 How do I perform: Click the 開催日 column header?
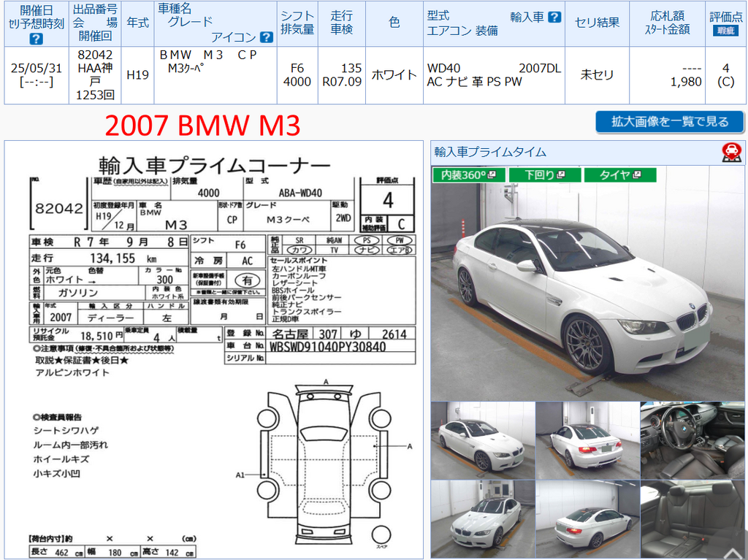click(x=37, y=10)
